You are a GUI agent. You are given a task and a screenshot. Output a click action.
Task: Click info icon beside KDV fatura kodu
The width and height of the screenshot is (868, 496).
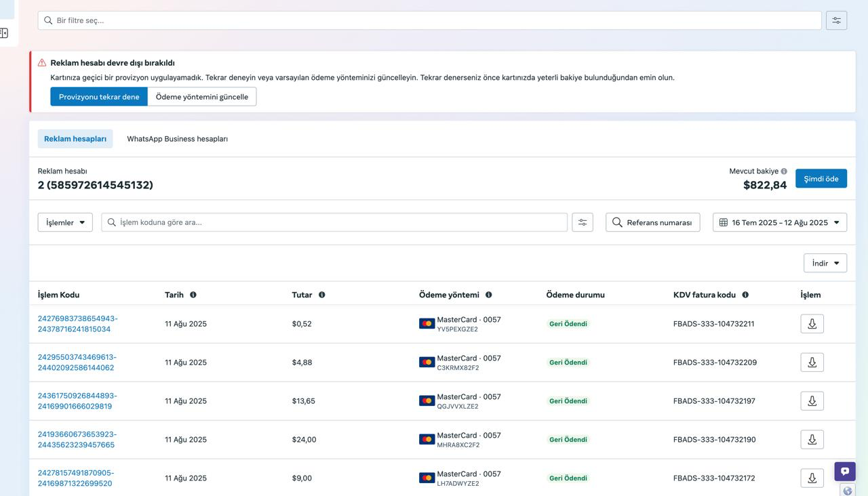click(x=745, y=295)
